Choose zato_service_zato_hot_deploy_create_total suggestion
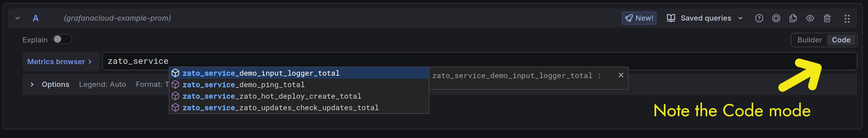 click(x=271, y=96)
